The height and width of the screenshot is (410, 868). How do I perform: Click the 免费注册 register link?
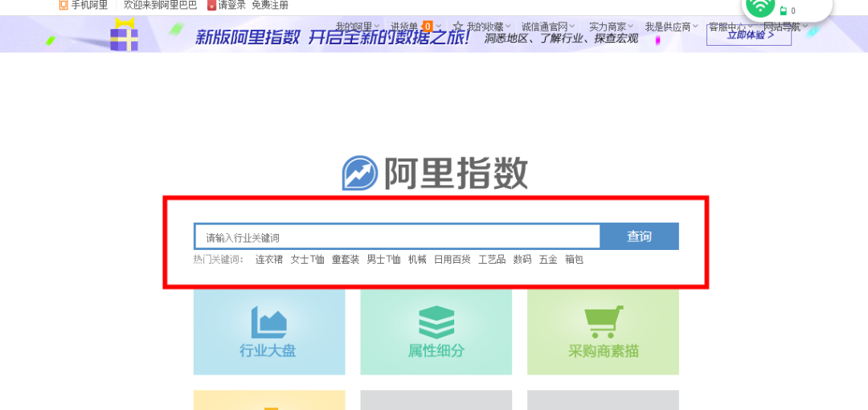pos(270,5)
